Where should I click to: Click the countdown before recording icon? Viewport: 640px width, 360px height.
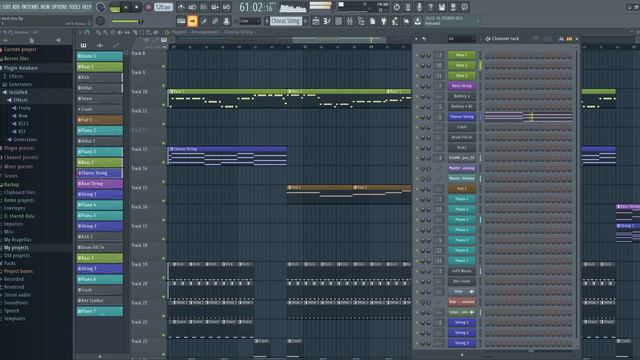click(204, 7)
